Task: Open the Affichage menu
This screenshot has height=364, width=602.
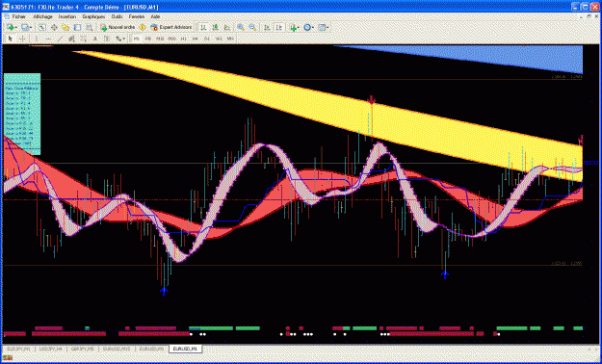Action: (x=42, y=17)
